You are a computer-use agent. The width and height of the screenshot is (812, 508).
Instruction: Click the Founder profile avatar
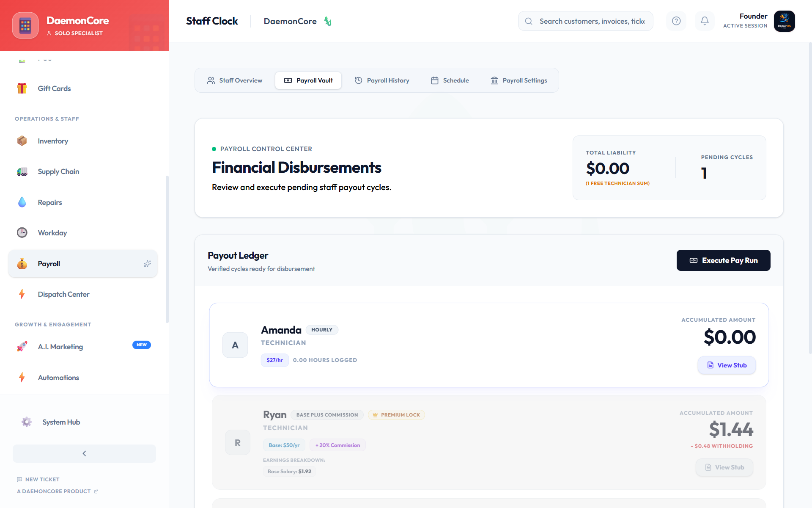(785, 21)
